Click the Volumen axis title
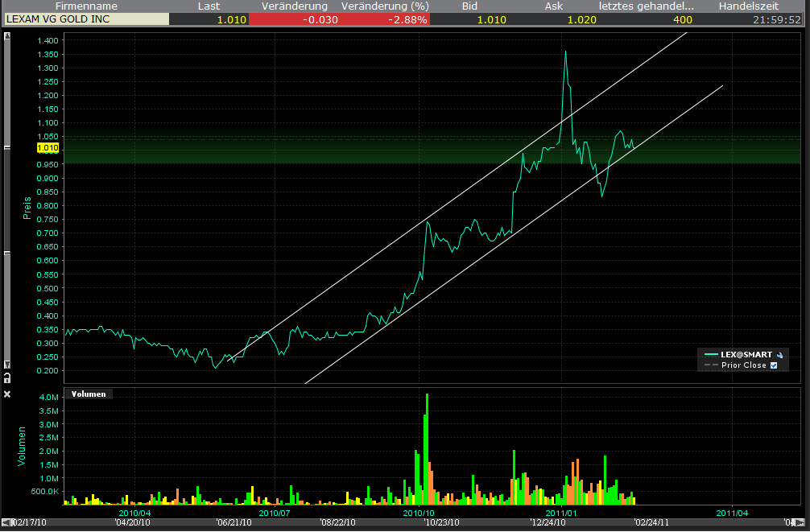The width and height of the screenshot is (810, 532). tap(21, 446)
